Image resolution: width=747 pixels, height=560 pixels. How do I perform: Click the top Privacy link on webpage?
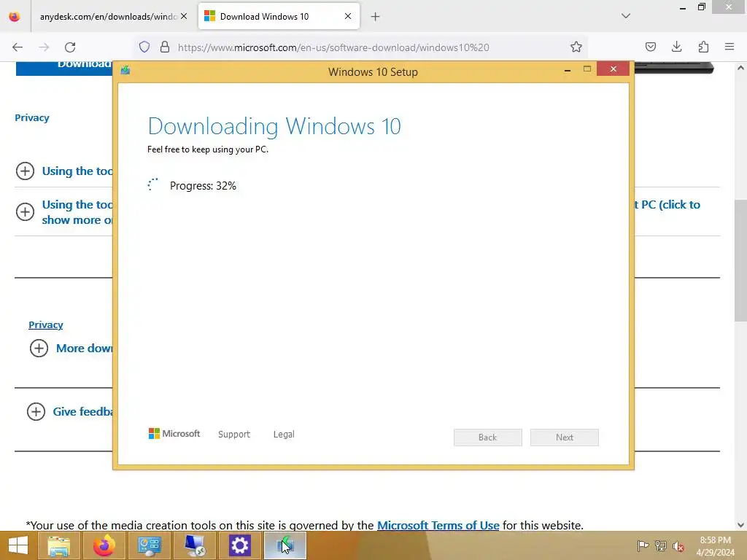32,117
